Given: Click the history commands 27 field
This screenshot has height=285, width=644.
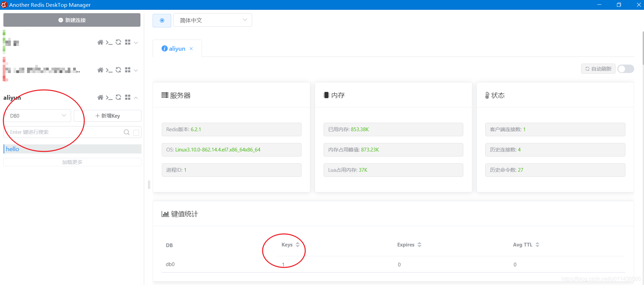Looking at the screenshot, I should click(x=555, y=170).
